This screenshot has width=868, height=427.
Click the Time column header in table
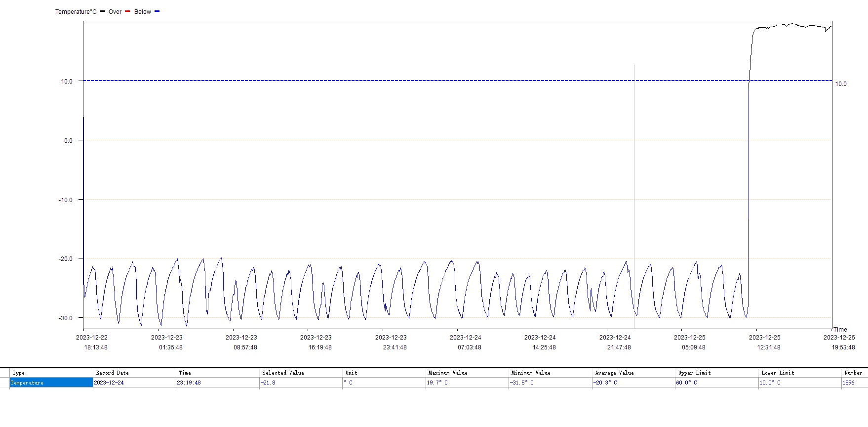pos(218,373)
